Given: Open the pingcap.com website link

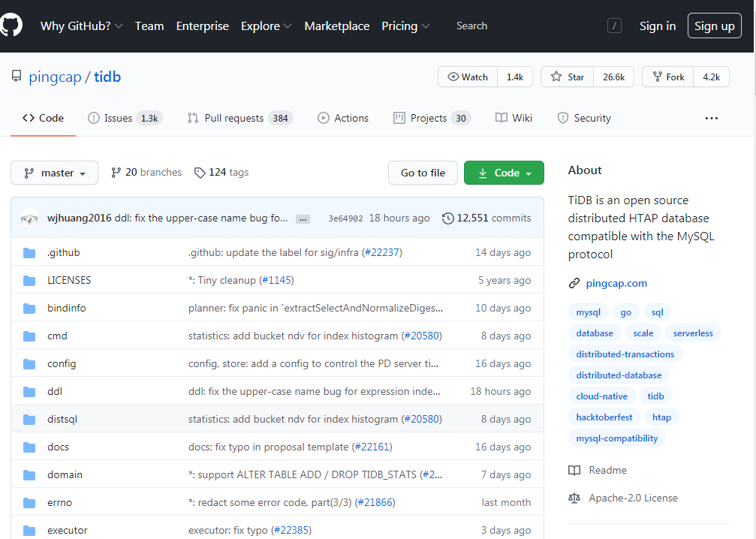Looking at the screenshot, I should pos(616,284).
